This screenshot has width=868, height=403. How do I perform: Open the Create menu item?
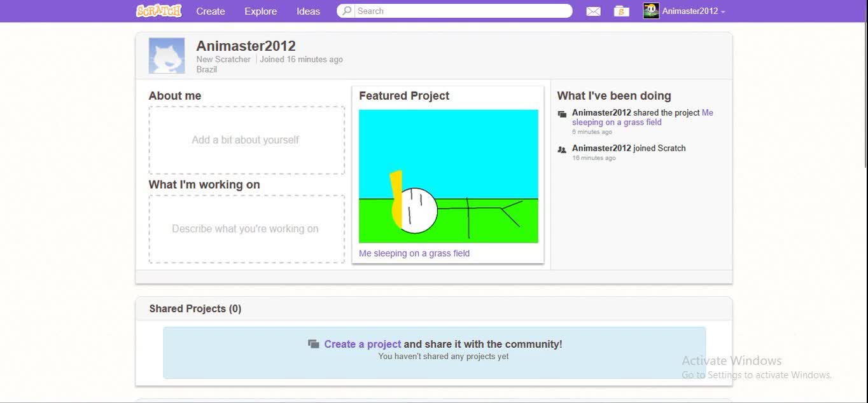(211, 11)
